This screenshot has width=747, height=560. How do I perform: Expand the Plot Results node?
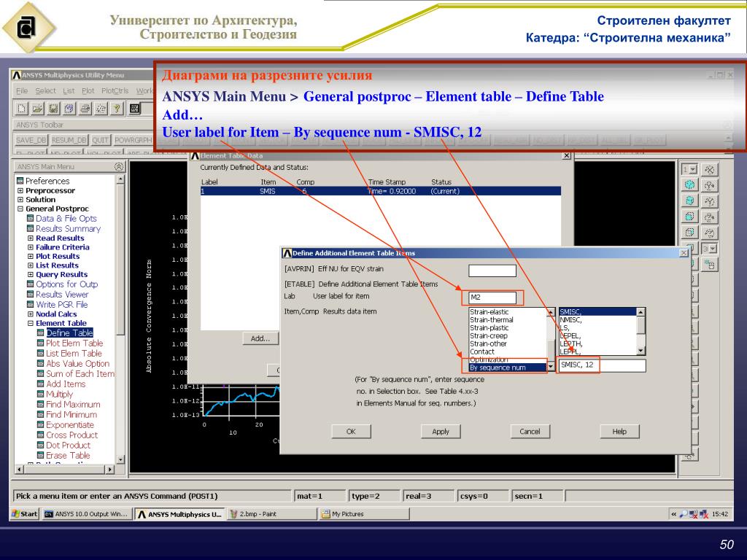(31, 256)
